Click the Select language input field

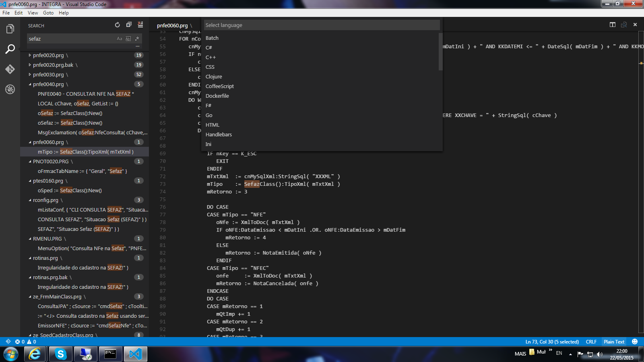pos(321,25)
